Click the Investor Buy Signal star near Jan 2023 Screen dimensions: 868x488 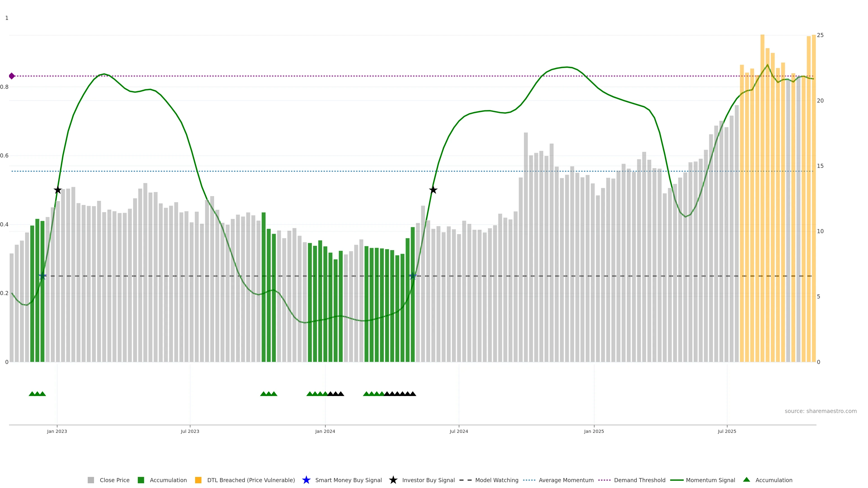[58, 190]
